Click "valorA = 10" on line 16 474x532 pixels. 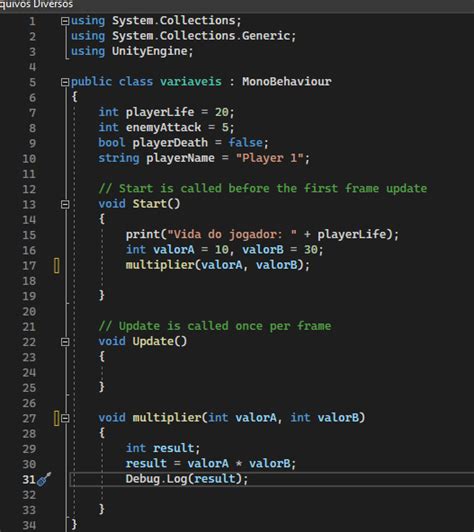(x=191, y=250)
